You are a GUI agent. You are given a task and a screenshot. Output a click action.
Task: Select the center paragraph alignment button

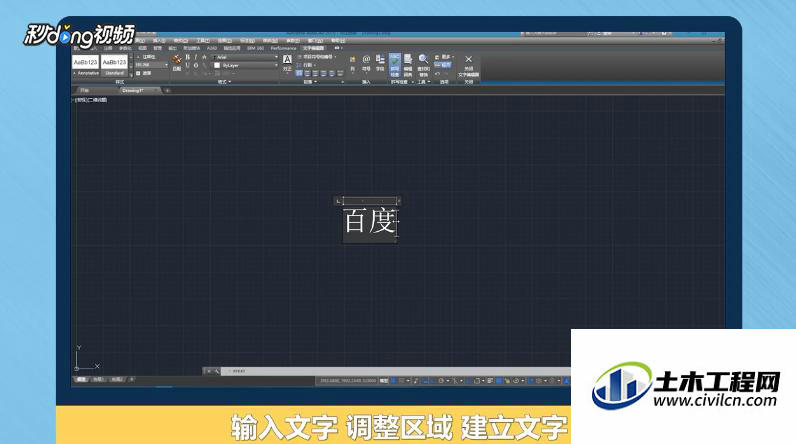(x=316, y=74)
